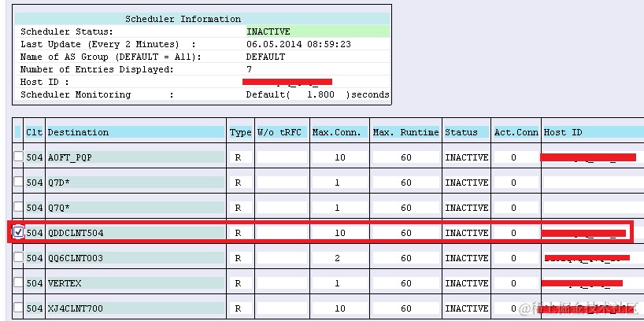Click Max.Conn. value 1 for VERTEX
The image size is (644, 321).
point(339,283)
